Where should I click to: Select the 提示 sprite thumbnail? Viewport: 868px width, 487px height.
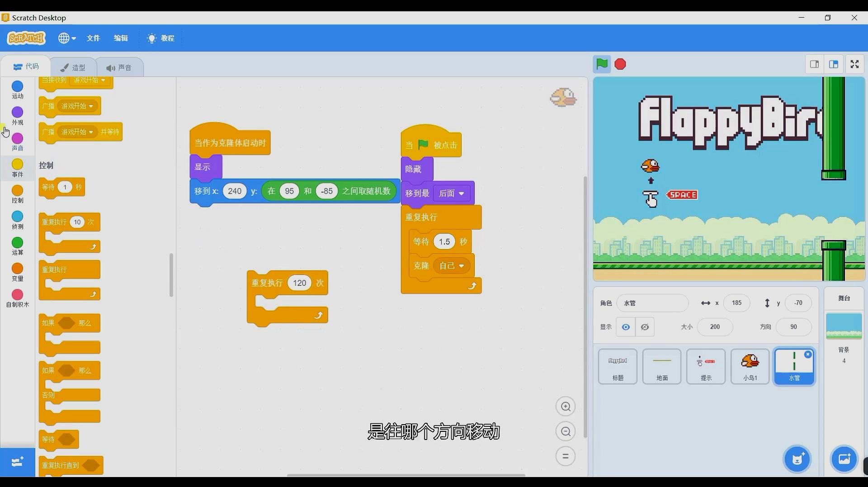pyautogui.click(x=706, y=367)
